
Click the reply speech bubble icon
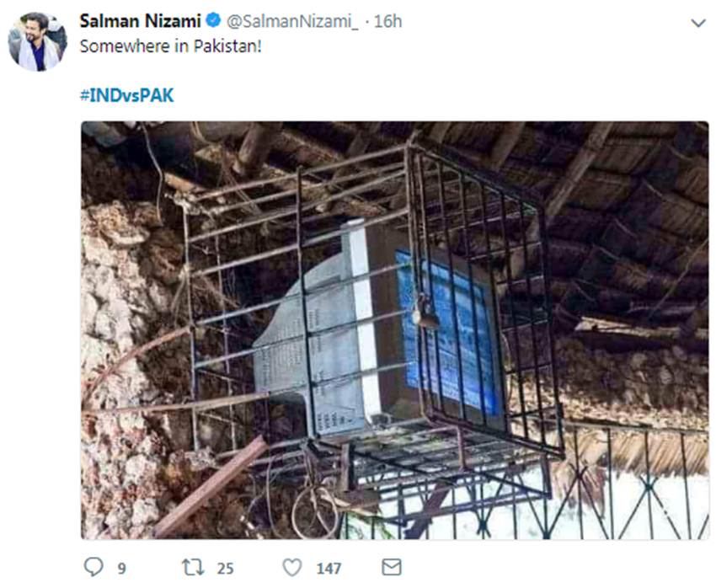point(92,567)
